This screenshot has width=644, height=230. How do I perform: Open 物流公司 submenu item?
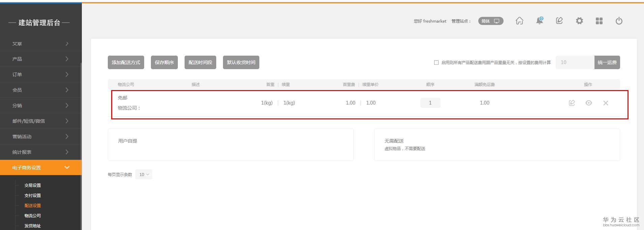33,215
